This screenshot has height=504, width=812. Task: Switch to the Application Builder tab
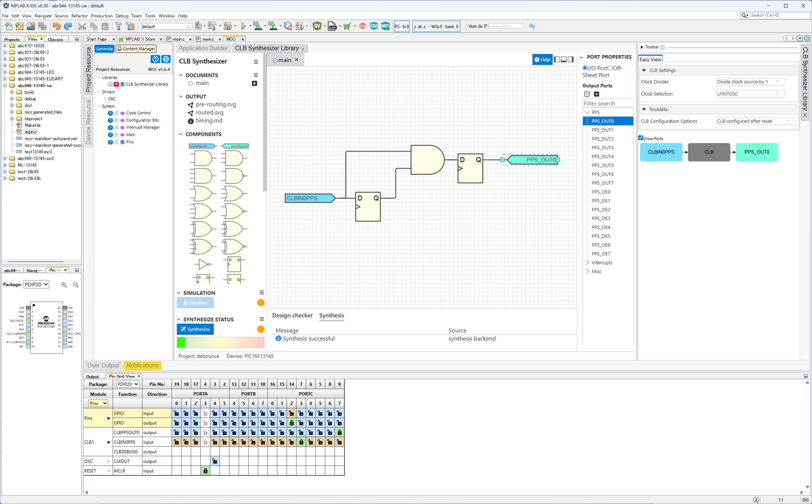point(203,48)
